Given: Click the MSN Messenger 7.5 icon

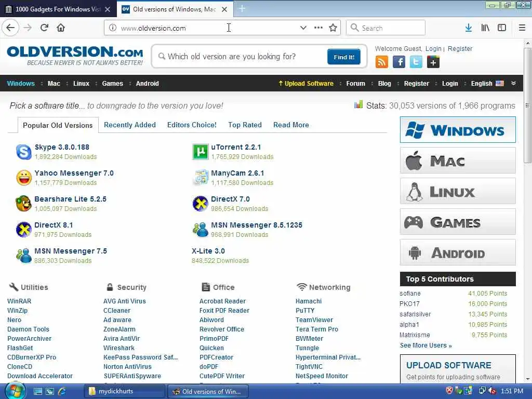Looking at the screenshot, I should point(24,256).
